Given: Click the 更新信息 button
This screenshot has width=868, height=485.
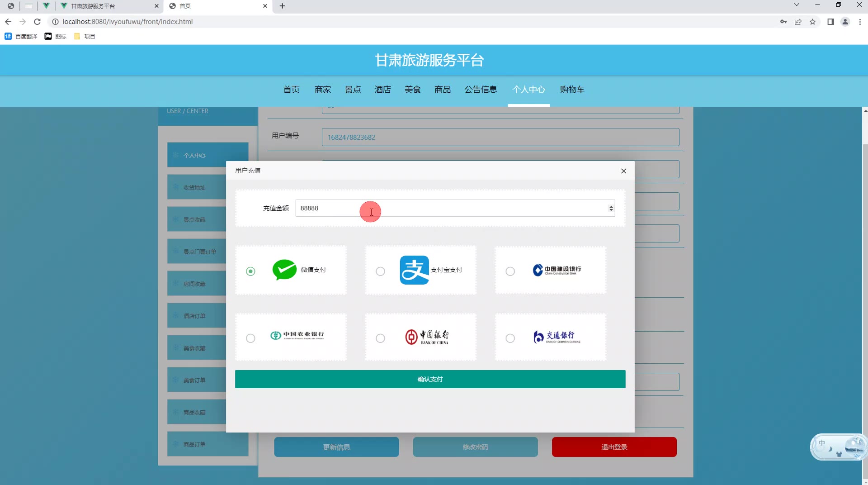Looking at the screenshot, I should pyautogui.click(x=336, y=447).
